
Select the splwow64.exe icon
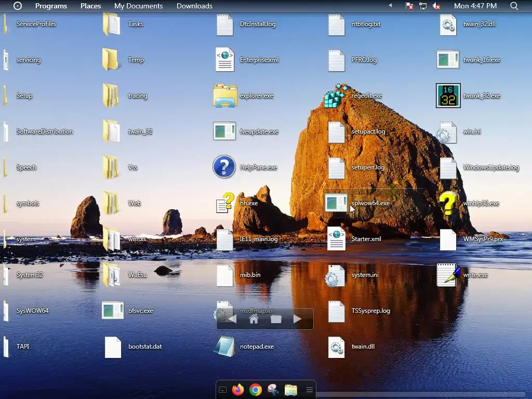336,203
